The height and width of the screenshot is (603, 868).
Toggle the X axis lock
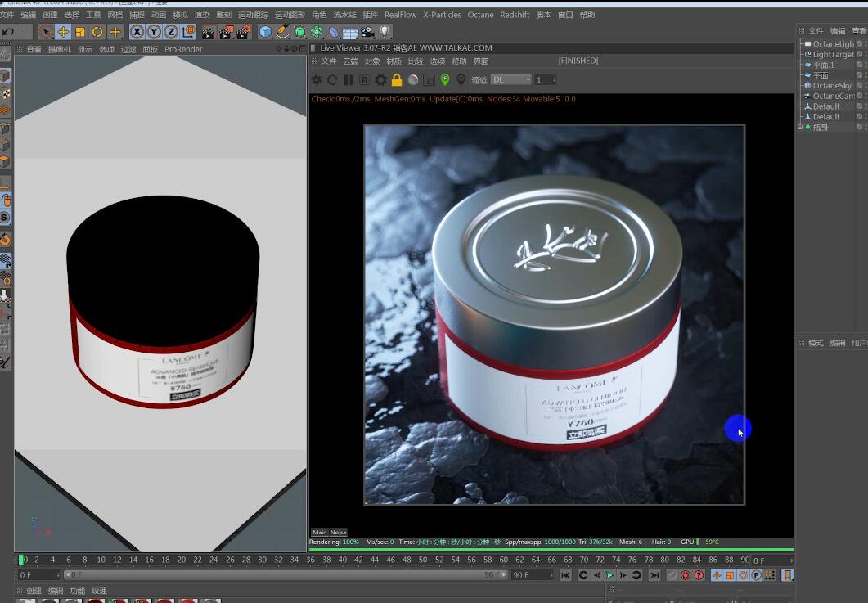tap(137, 32)
